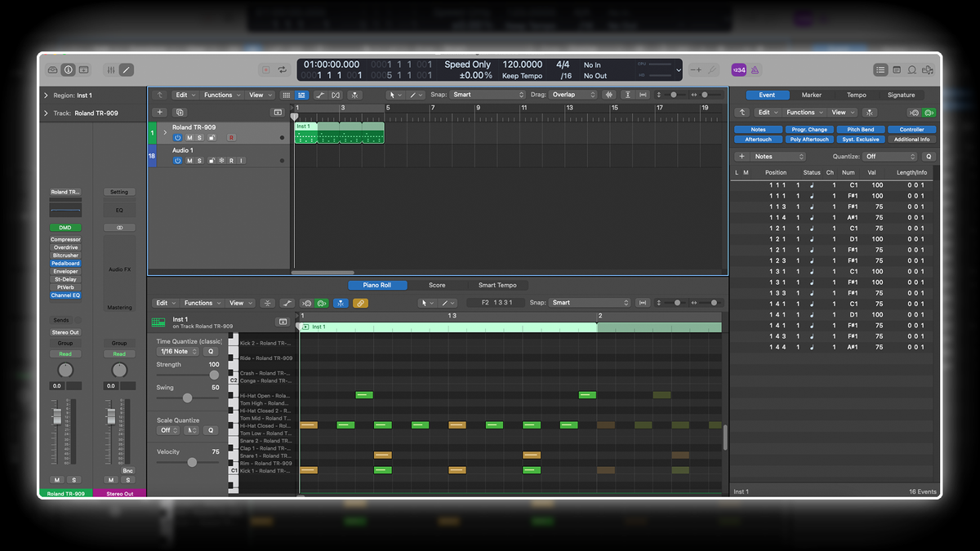Viewport: 980px width, 551px height.
Task: Record-enable the Roland TR-909 track
Action: coord(231,138)
